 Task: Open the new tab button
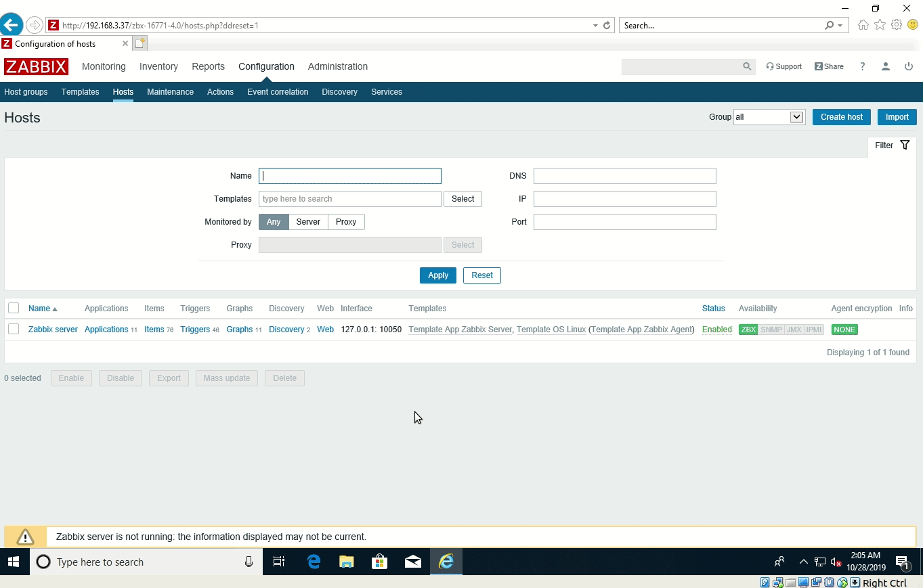click(x=140, y=43)
